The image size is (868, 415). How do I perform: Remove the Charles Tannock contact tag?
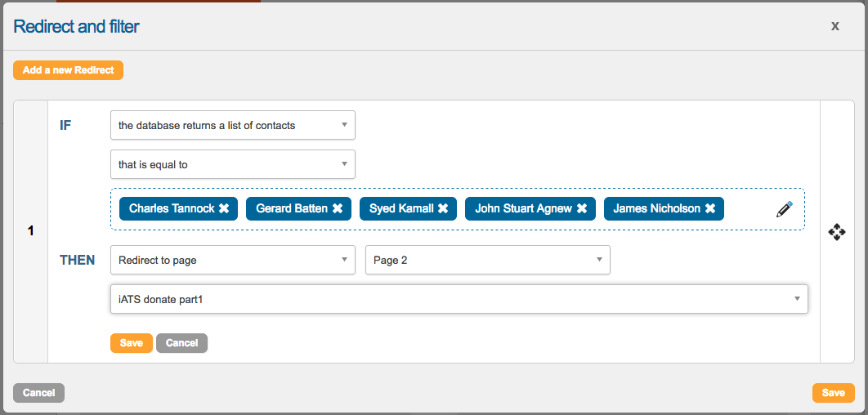[x=224, y=208]
